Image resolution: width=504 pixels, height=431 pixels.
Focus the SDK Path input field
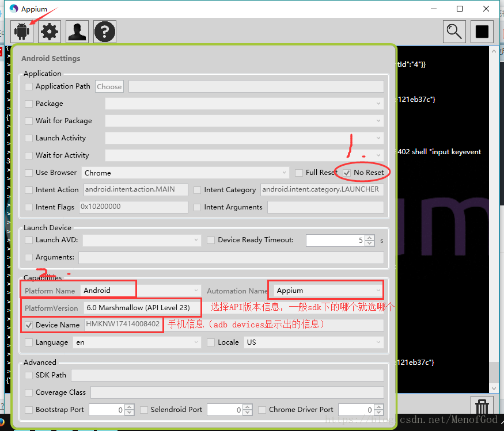coord(228,375)
